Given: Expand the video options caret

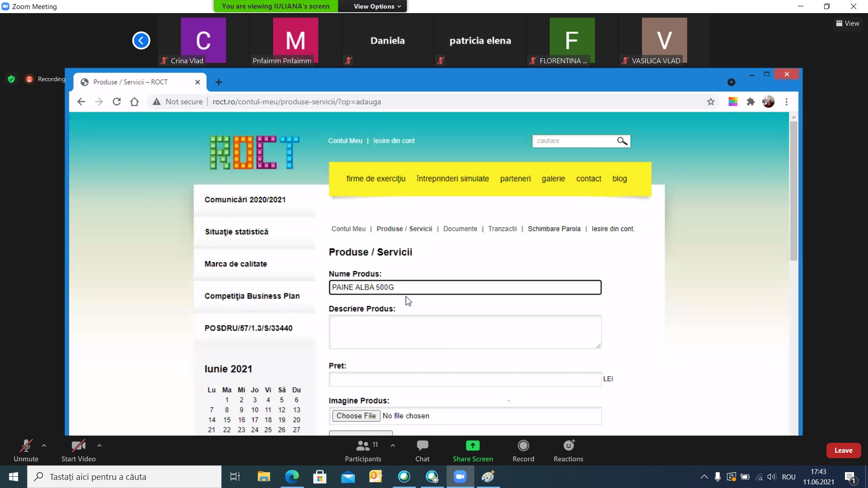Looking at the screenshot, I should (x=99, y=446).
